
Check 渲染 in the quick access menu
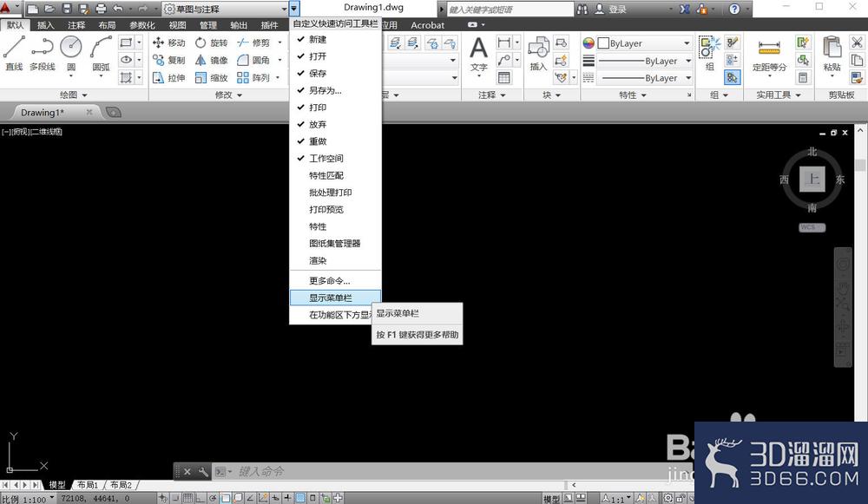pos(319,260)
